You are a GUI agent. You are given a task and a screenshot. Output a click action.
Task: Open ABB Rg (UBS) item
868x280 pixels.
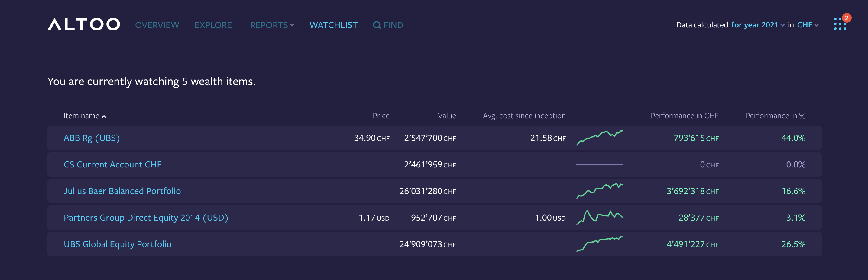click(x=92, y=138)
